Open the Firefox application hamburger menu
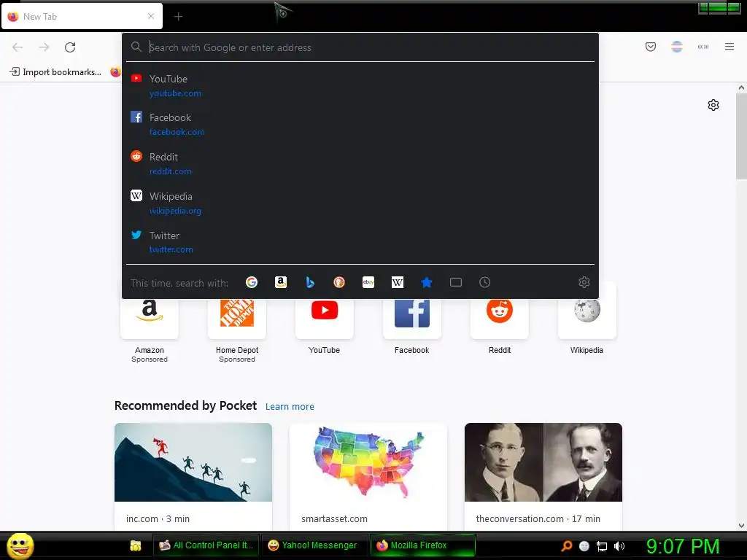The image size is (747, 560). point(729,47)
